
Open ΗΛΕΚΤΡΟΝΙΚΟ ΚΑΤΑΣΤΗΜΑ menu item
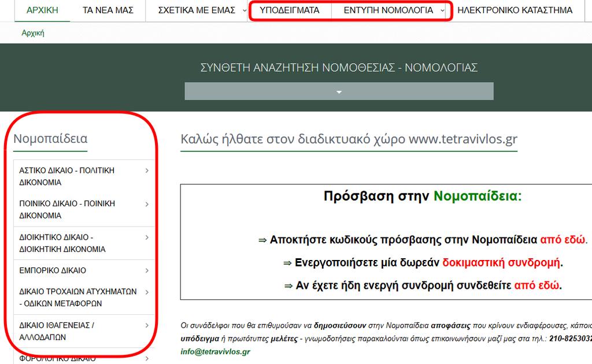click(515, 10)
